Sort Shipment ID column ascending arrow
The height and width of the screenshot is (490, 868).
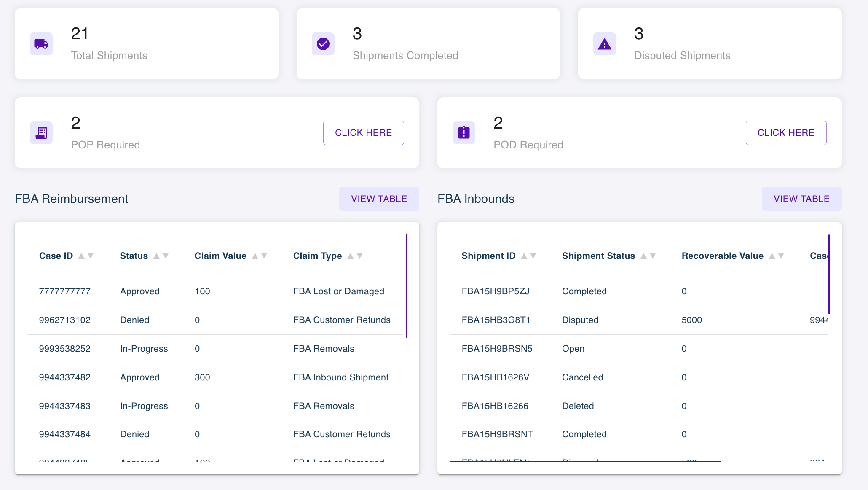524,256
